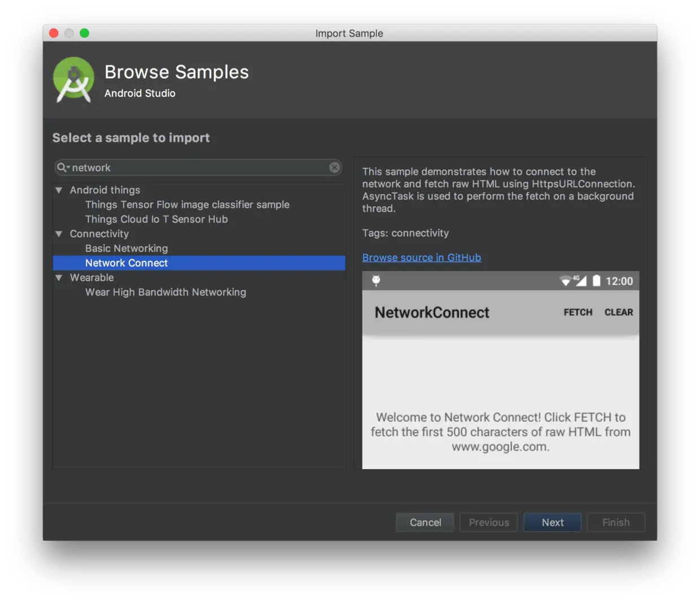Collapse the Connectivity group
This screenshot has height=602, width=700.
(59, 234)
